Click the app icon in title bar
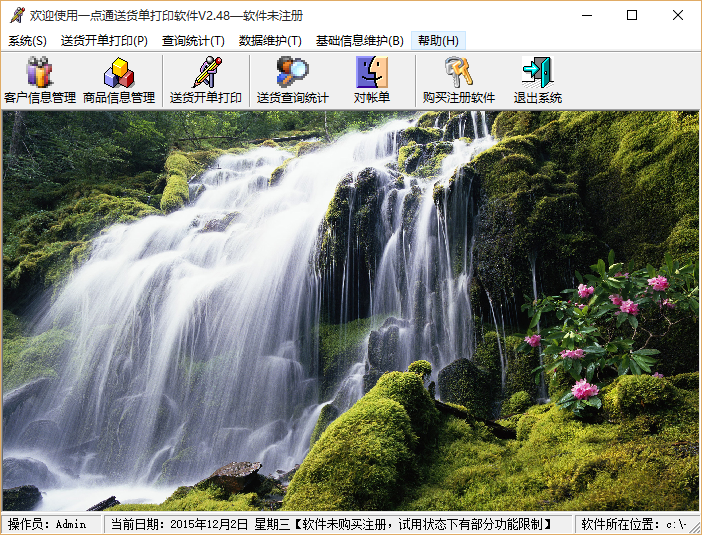Image resolution: width=702 pixels, height=535 pixels. [x=16, y=16]
